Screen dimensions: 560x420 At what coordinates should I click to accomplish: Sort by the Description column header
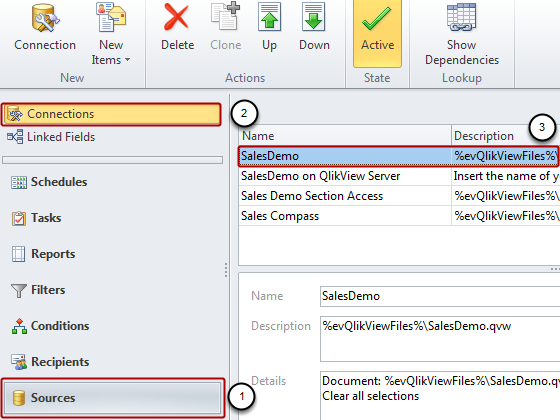[x=505, y=136]
